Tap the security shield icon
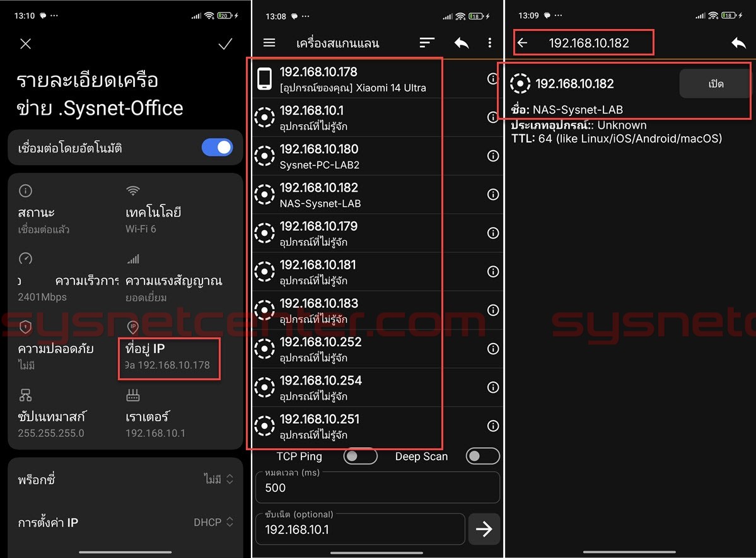 click(26, 327)
